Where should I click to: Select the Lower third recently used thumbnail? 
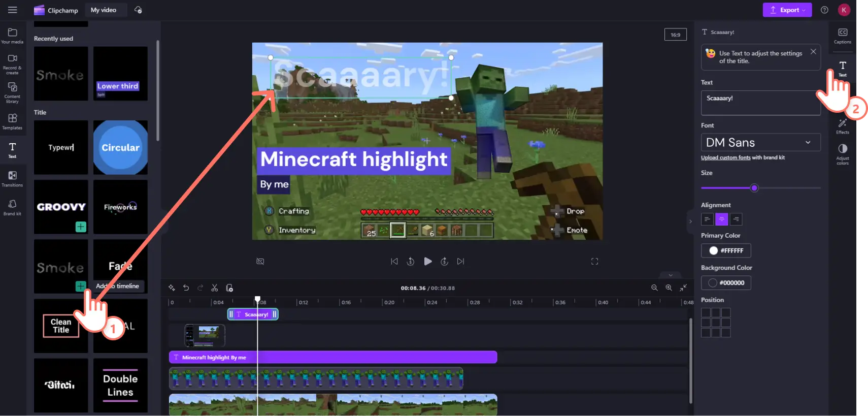point(120,74)
